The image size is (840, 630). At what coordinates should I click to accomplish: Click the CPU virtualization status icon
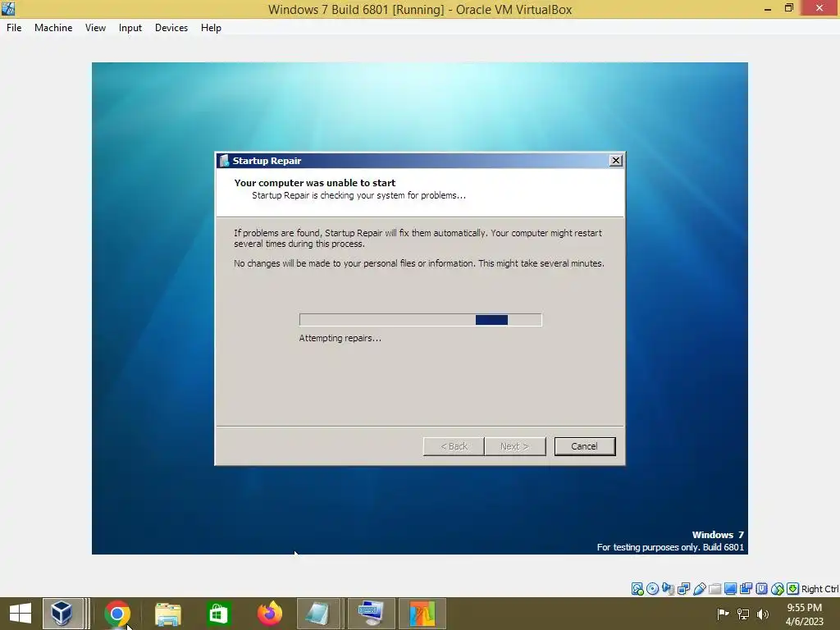pyautogui.click(x=761, y=589)
